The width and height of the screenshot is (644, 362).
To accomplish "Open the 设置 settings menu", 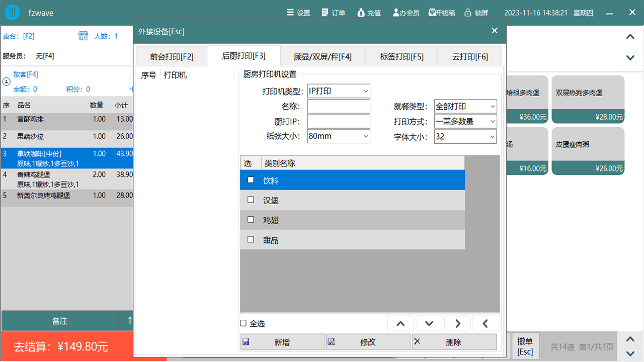I will [298, 13].
